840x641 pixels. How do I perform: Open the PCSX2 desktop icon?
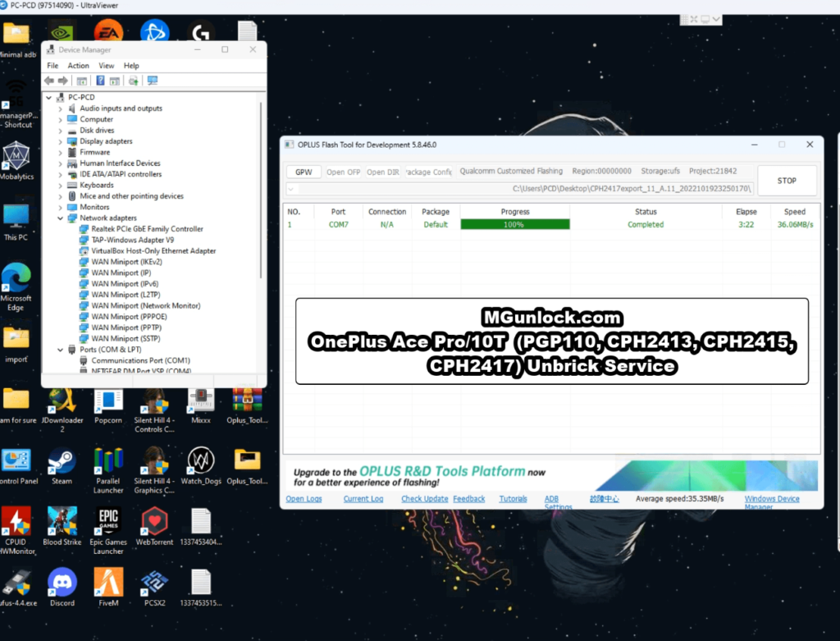(x=154, y=588)
